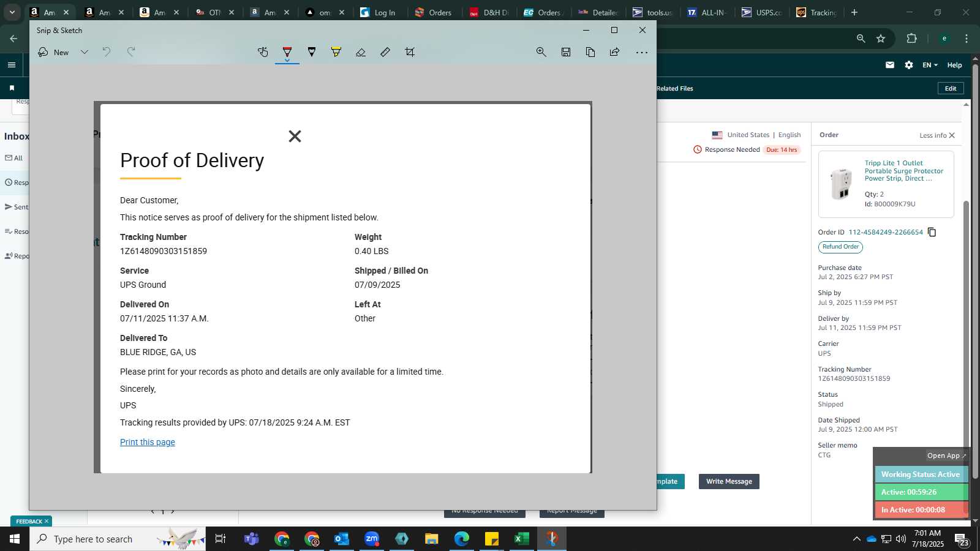The height and width of the screenshot is (551, 980).
Task: Open the EN language dropdown
Action: pyautogui.click(x=930, y=65)
